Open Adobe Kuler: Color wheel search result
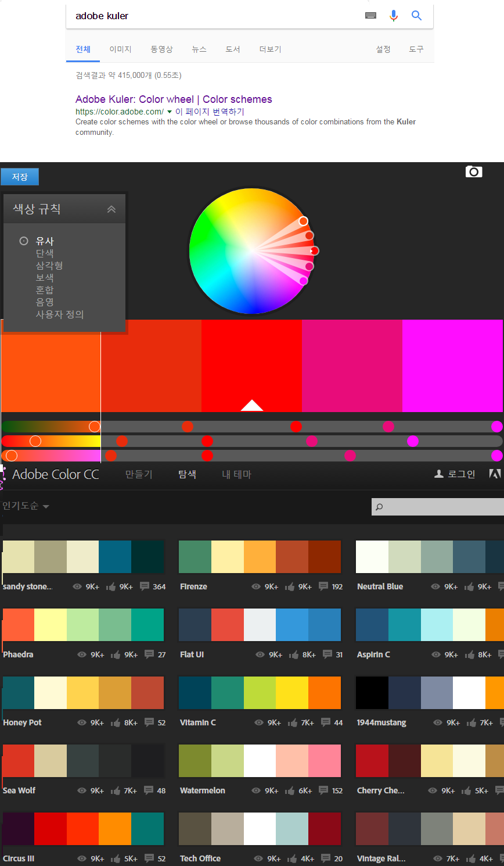 point(174,99)
